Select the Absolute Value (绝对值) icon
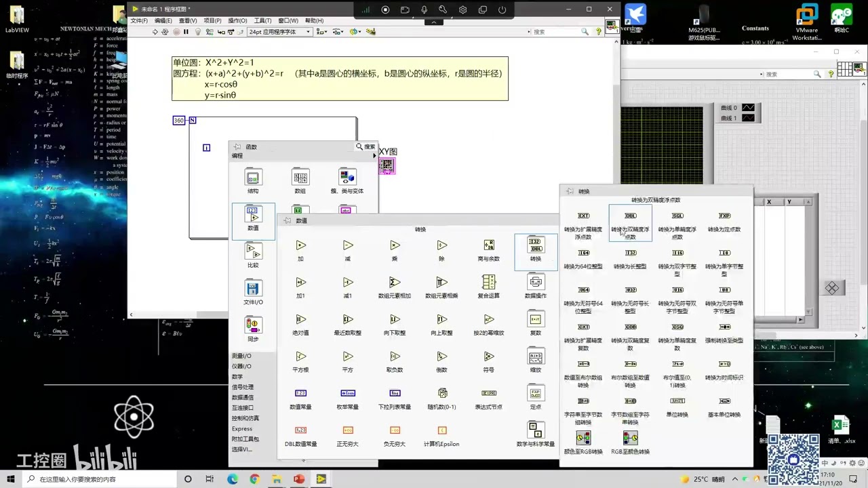Image resolution: width=868 pixels, height=488 pixels. point(301,319)
